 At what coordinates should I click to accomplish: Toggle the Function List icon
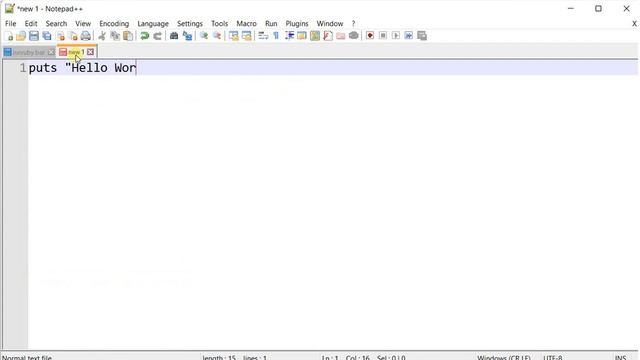point(328,36)
